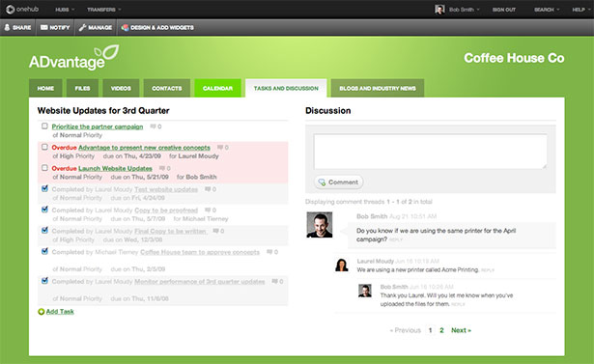Image resolution: width=594 pixels, height=364 pixels.
Task: Open the Final Copy to be written link
Action: click(171, 231)
